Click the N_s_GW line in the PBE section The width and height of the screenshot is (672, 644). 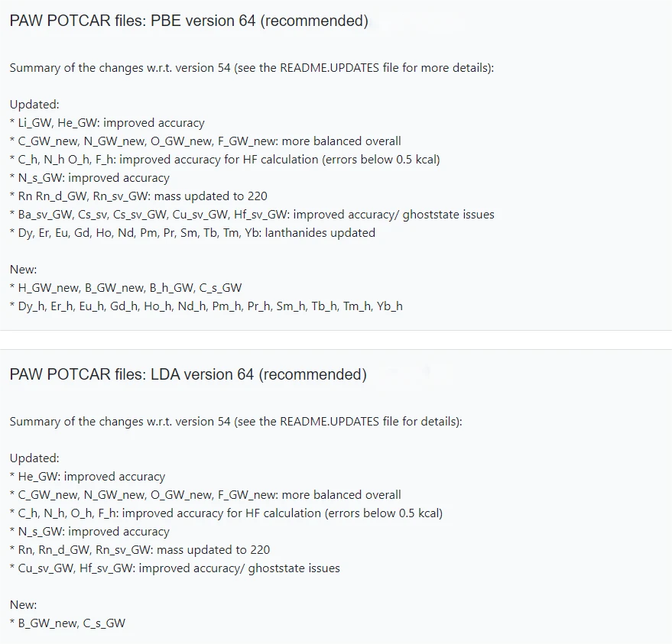pyautogui.click(x=89, y=178)
